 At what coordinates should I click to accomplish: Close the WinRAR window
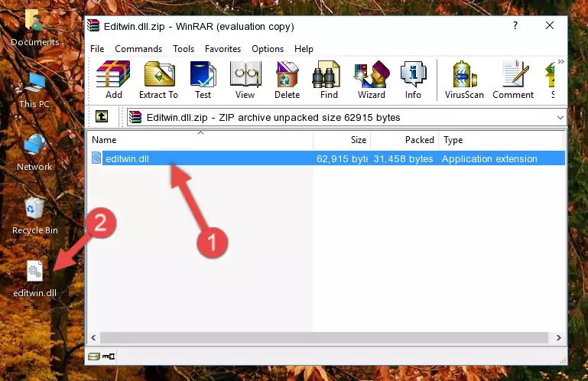tap(549, 25)
